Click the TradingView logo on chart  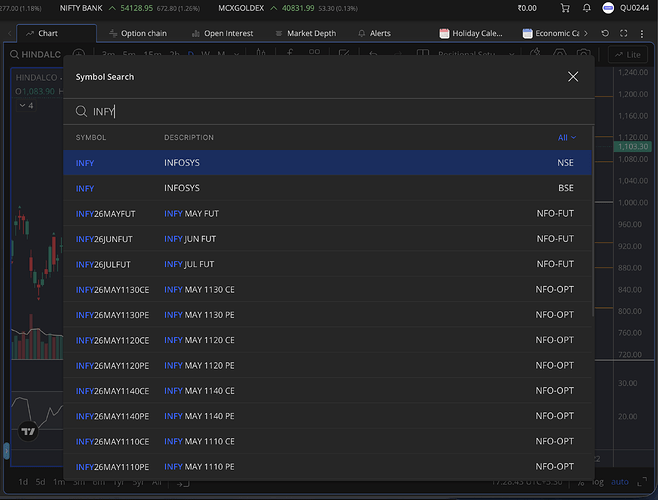click(29, 432)
